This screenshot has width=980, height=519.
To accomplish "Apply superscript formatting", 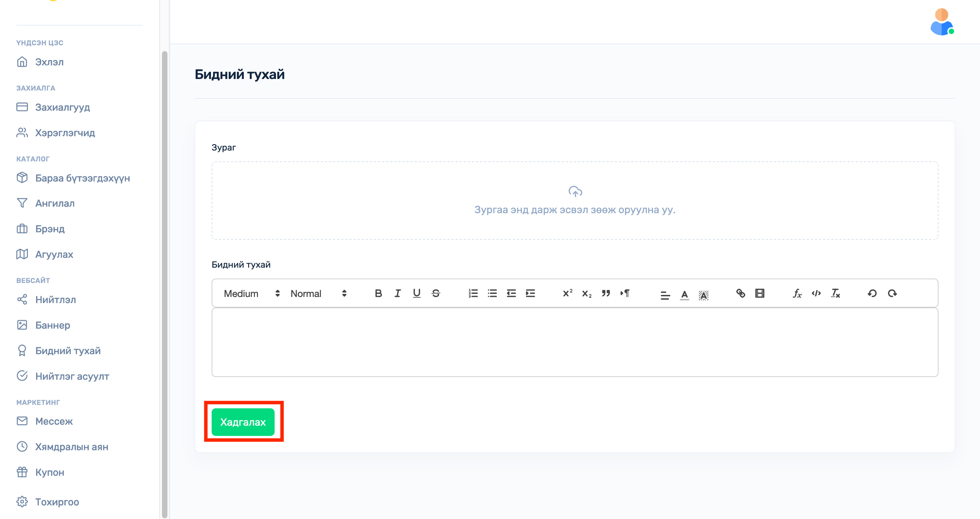I will [x=567, y=293].
